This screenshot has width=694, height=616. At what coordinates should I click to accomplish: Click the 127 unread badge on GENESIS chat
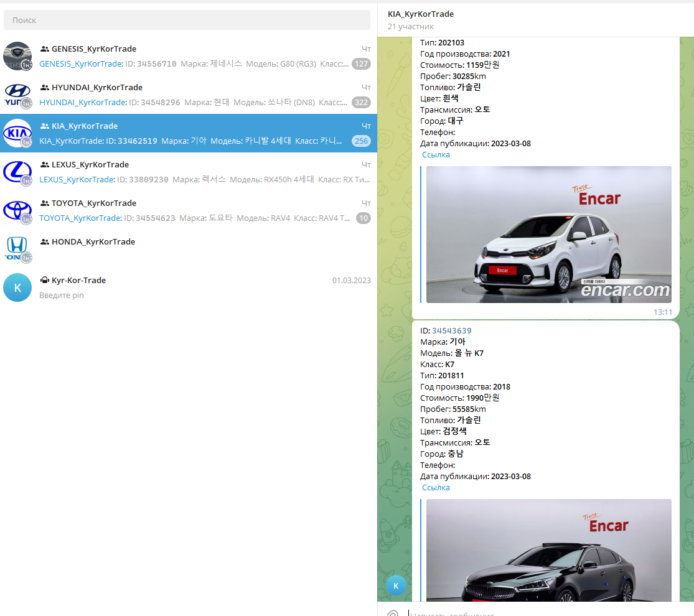(361, 63)
